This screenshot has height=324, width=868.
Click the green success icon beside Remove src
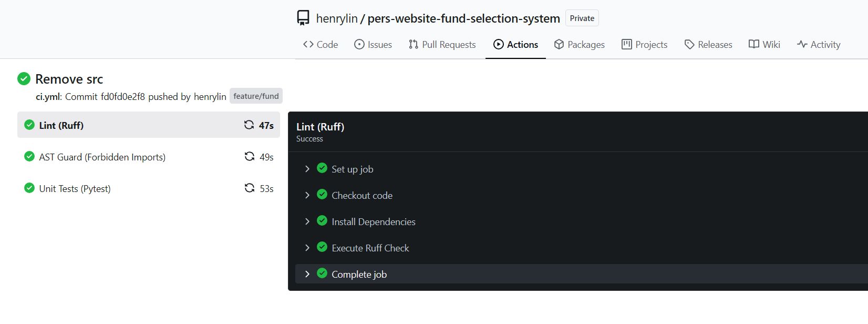click(x=24, y=79)
